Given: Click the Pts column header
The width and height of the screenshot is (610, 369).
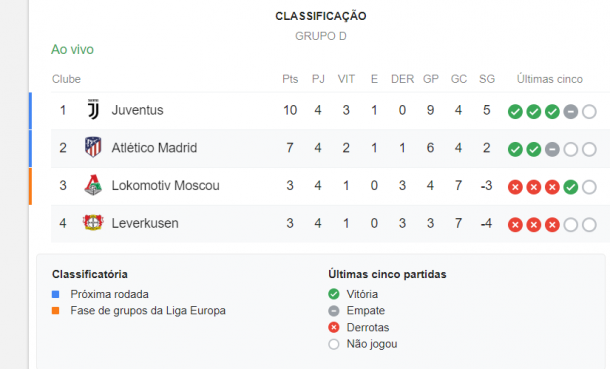Looking at the screenshot, I should tap(290, 79).
